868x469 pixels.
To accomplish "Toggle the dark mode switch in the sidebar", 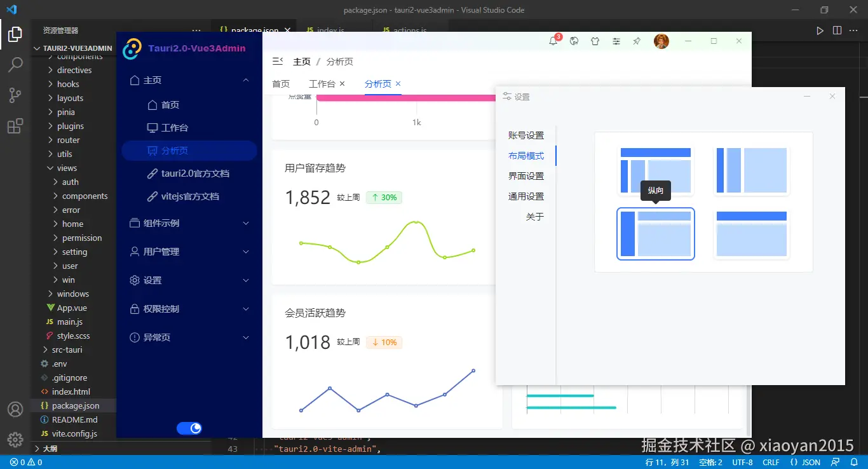I will (x=189, y=428).
